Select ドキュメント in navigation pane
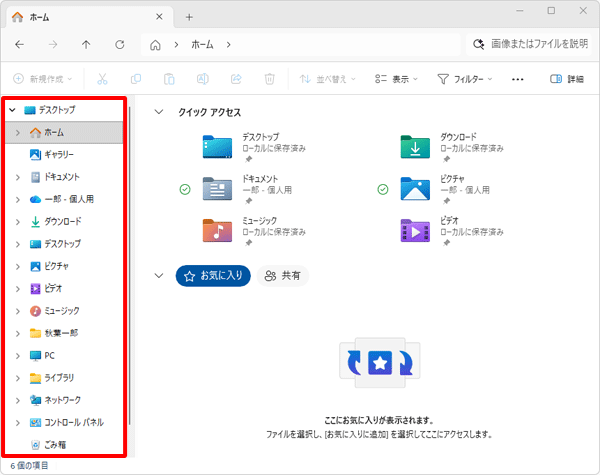The height and width of the screenshot is (475, 600). coord(62,177)
